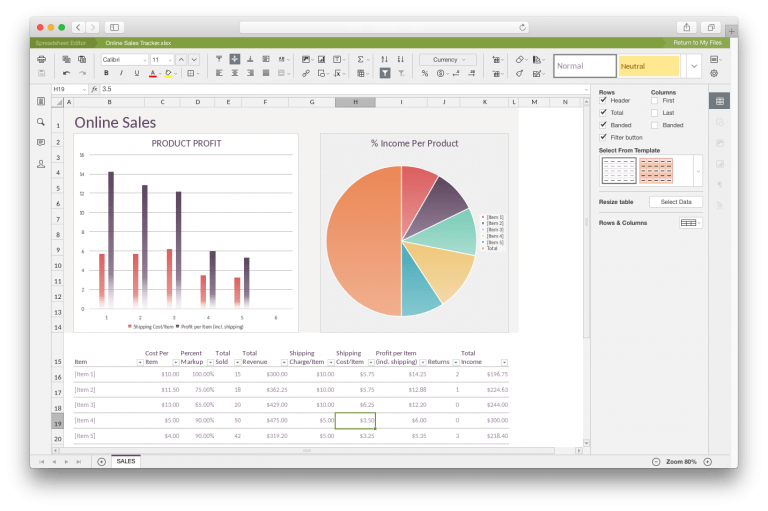Expand the Currency number format dropdown
The height and width of the screenshot is (511, 768).
tap(447, 60)
